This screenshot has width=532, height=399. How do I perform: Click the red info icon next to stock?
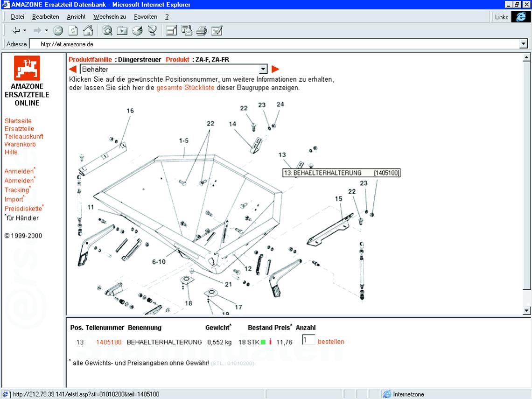point(270,342)
